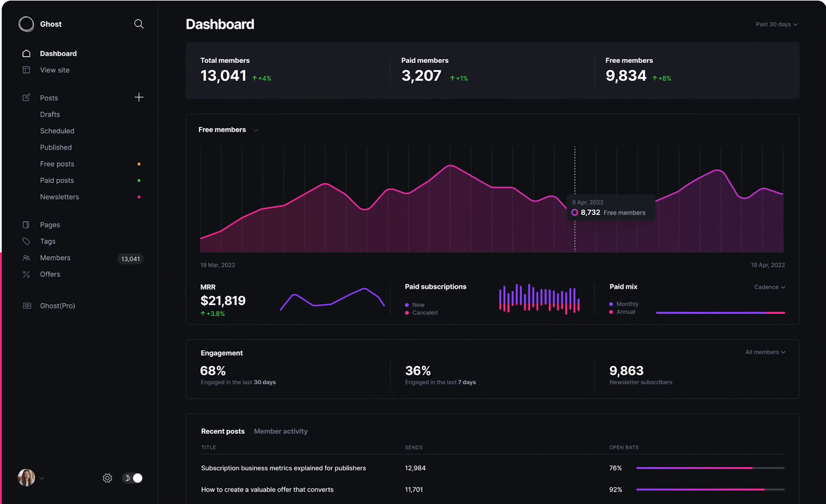Open Subscription business metrics post

[x=283, y=468]
